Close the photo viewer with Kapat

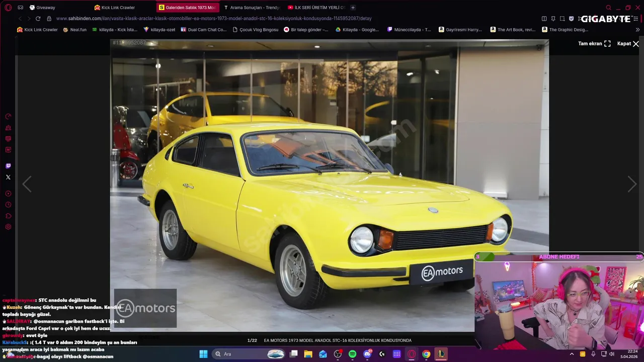(x=628, y=44)
